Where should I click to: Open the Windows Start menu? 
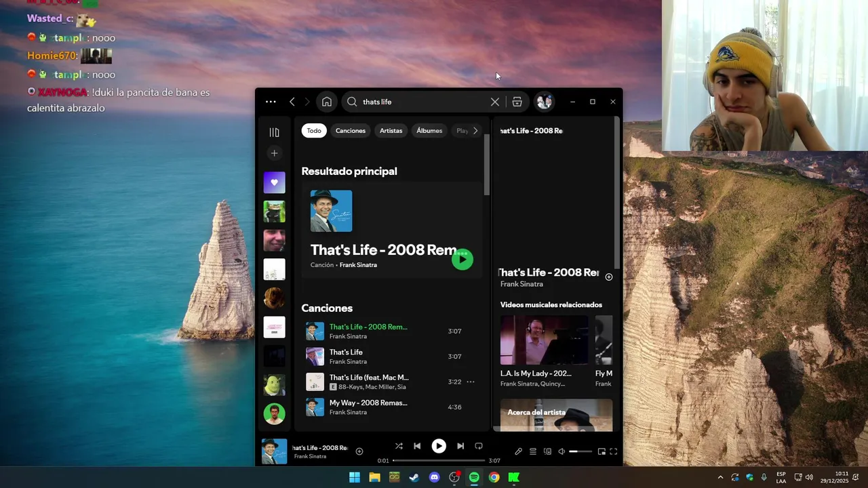[355, 477]
